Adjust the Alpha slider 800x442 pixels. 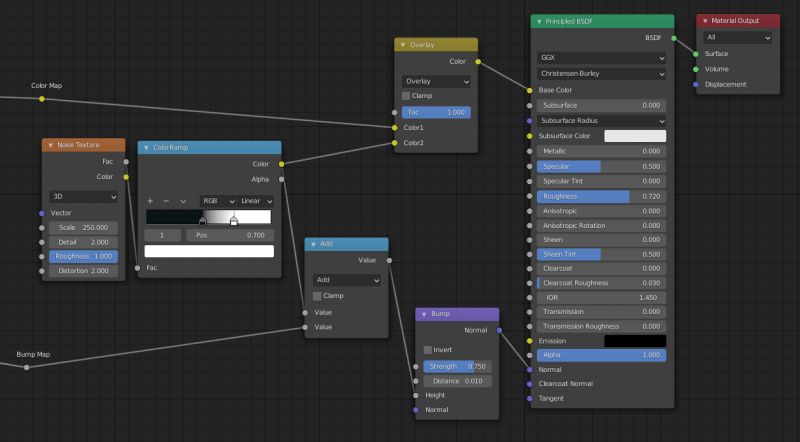click(602, 355)
